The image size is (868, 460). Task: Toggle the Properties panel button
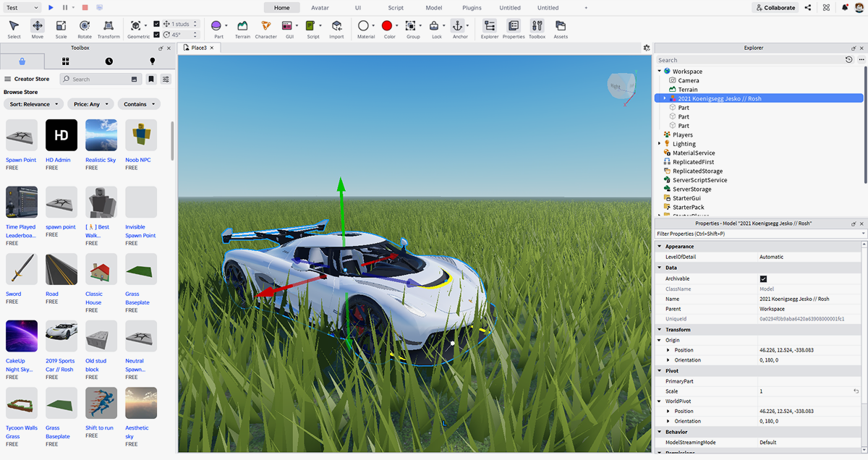click(x=514, y=29)
